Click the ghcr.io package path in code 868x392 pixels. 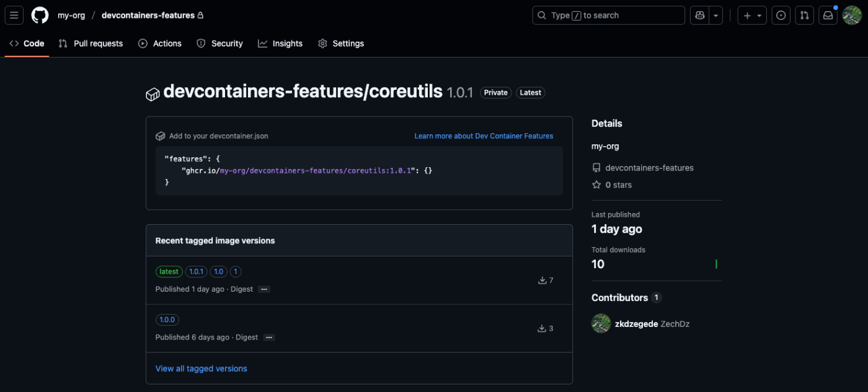tap(299, 170)
